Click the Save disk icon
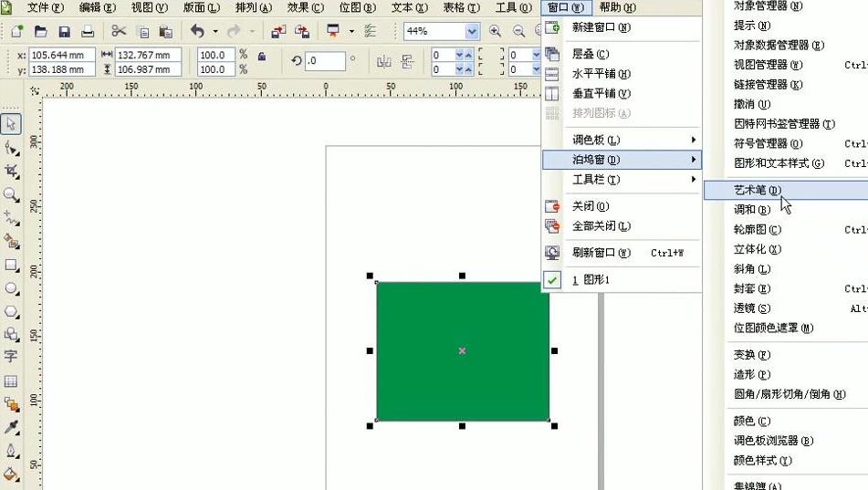The image size is (868, 490). (65, 32)
